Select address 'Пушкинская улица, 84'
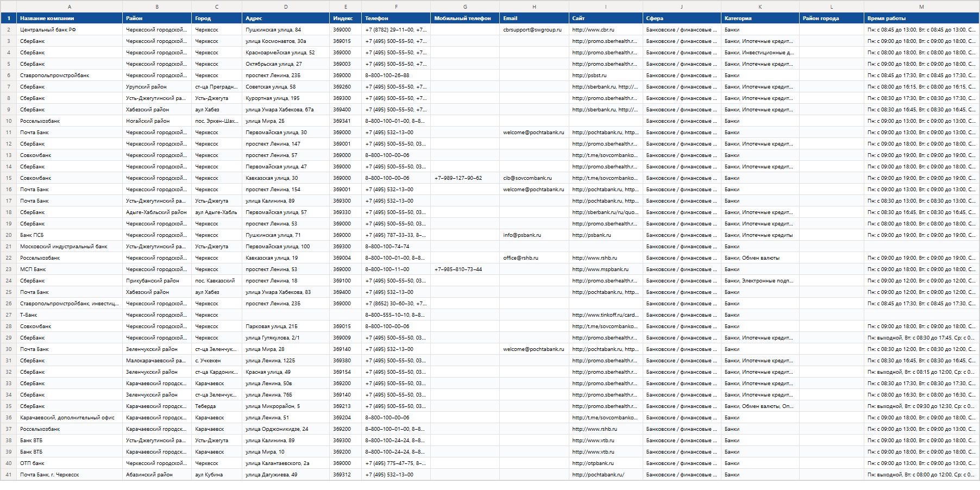The height and width of the screenshot is (490, 980). [286, 30]
